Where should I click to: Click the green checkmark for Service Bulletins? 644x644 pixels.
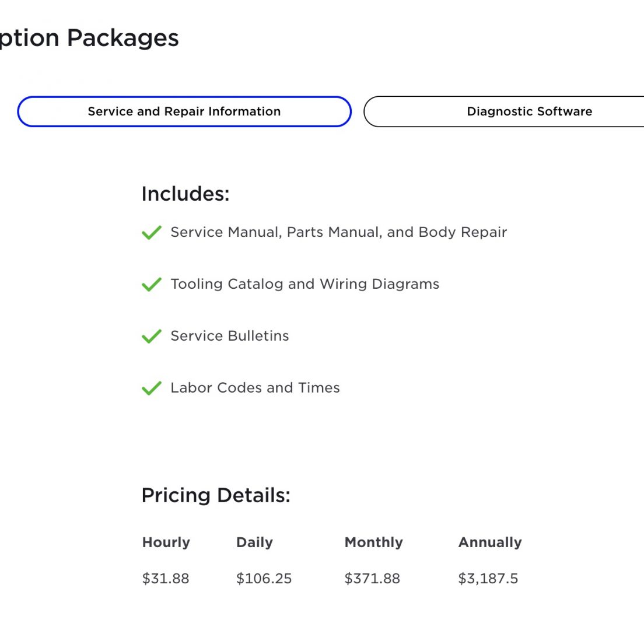click(152, 336)
